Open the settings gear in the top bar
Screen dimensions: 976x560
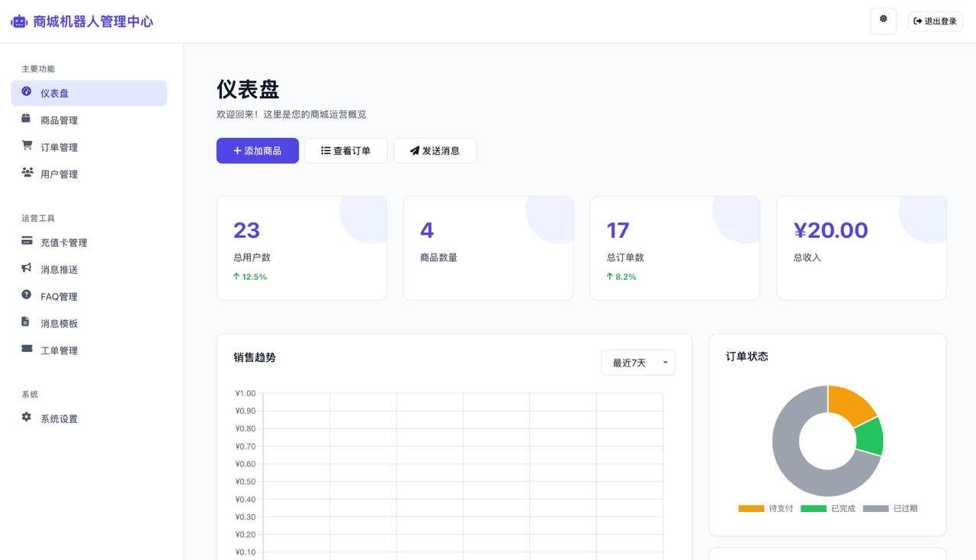pyautogui.click(x=883, y=21)
